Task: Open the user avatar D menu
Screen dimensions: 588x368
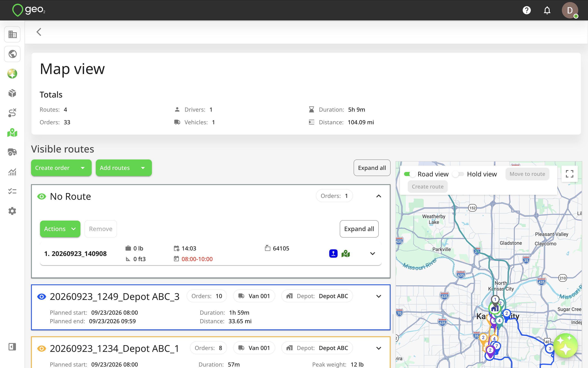Action: click(x=570, y=10)
